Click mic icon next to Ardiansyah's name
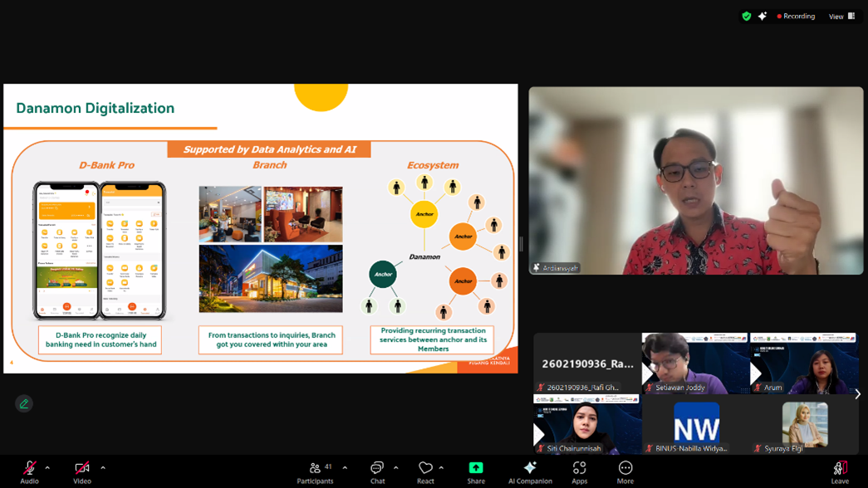The height and width of the screenshot is (488, 868). pos(537,268)
